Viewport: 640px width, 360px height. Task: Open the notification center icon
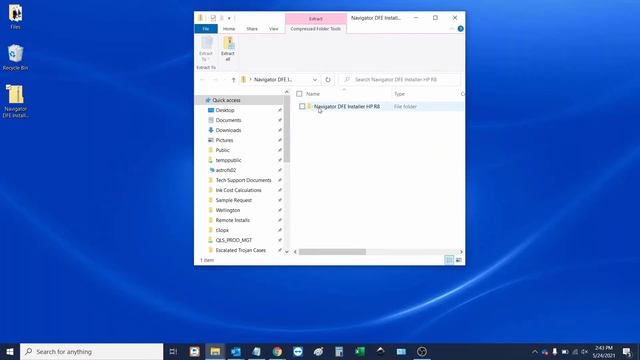click(x=627, y=351)
